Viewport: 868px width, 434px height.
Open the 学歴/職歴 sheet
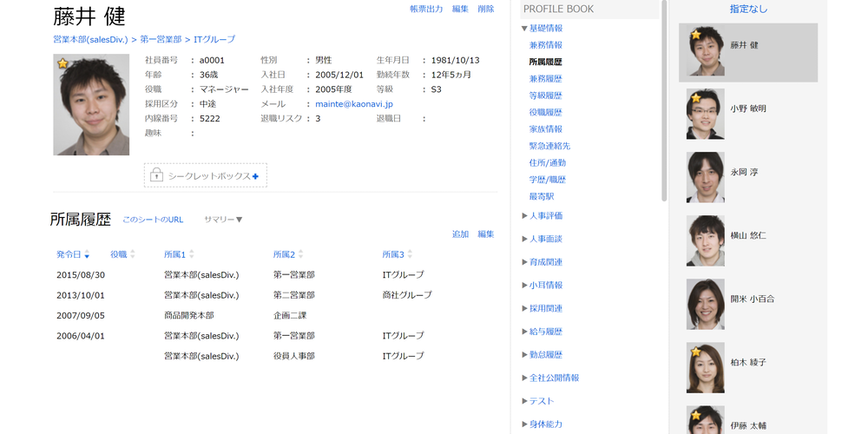[548, 180]
